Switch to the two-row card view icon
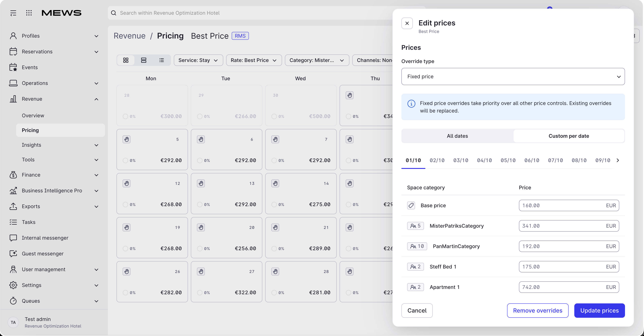644x336 pixels. pos(144,60)
